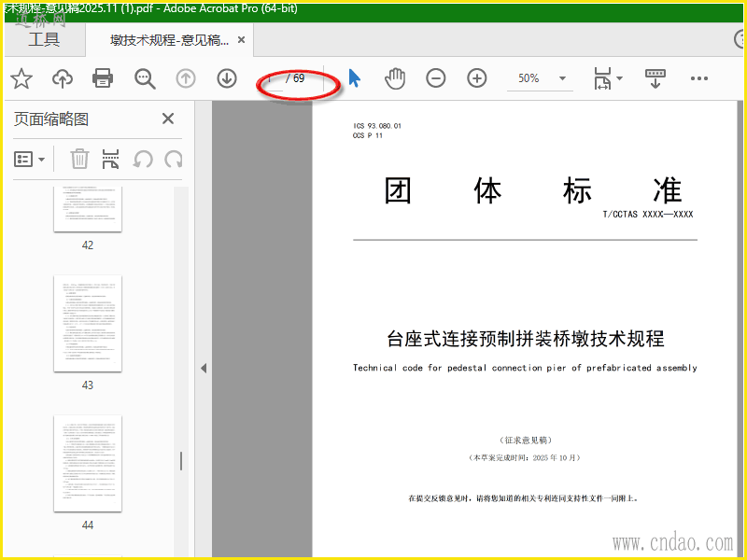Close the 墩技术规程-意见稿 document tab
The image size is (747, 560).
(242, 40)
